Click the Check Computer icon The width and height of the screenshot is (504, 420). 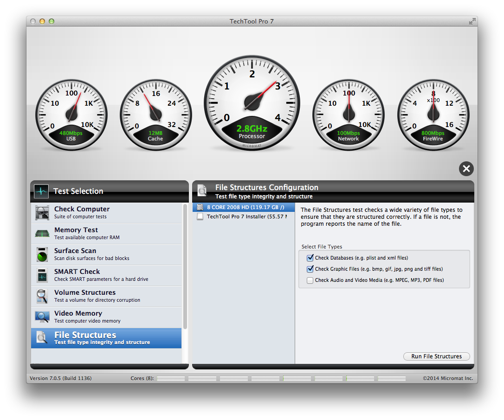(x=42, y=213)
